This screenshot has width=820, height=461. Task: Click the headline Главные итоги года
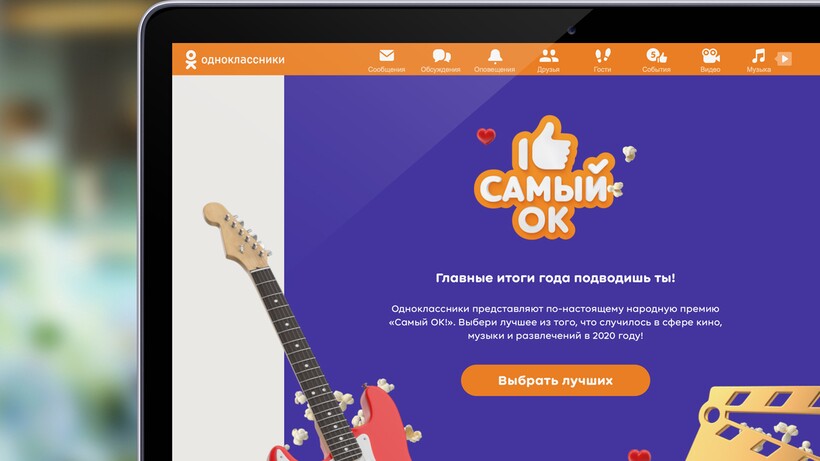click(x=555, y=278)
